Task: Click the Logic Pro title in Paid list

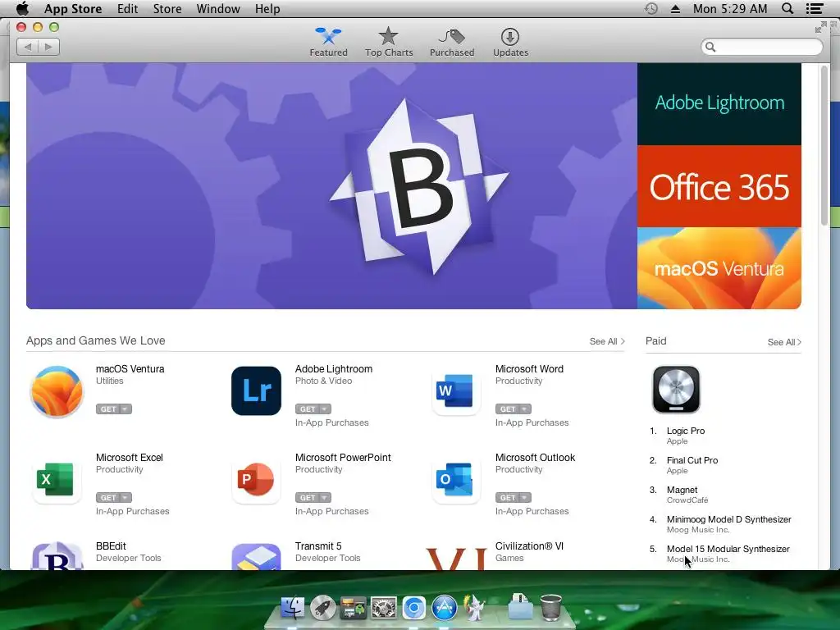Action: click(x=685, y=431)
